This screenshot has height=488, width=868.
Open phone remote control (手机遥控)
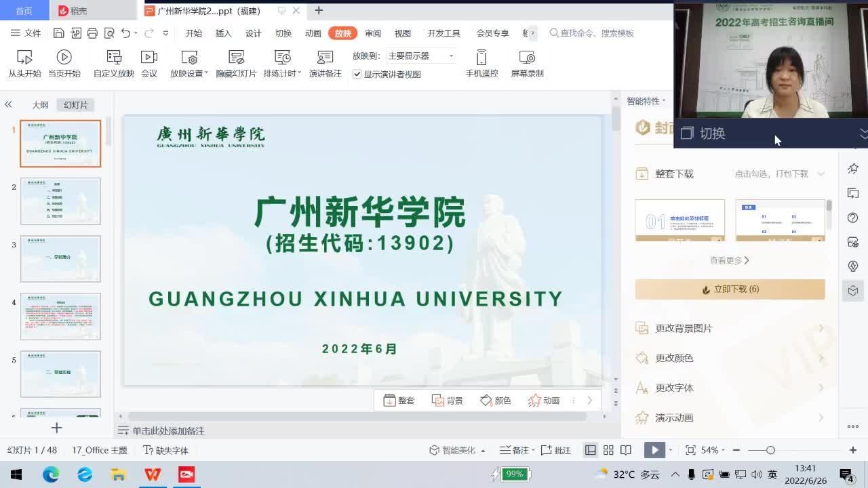tap(481, 64)
